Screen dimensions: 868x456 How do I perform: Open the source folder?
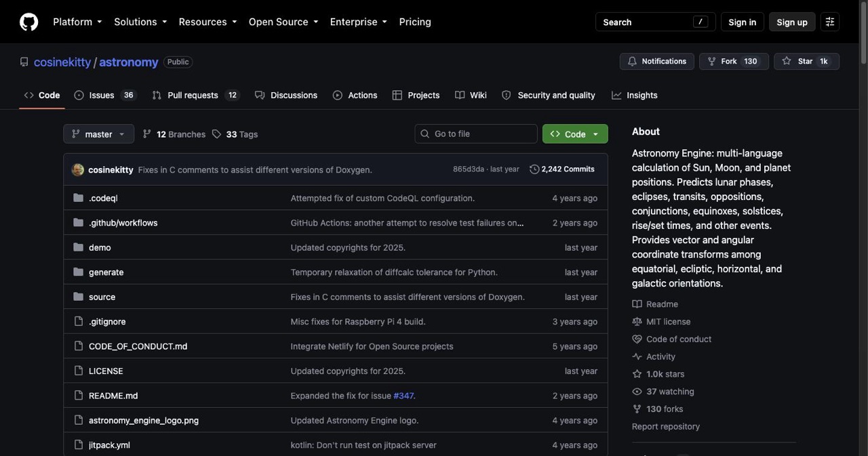coord(102,297)
